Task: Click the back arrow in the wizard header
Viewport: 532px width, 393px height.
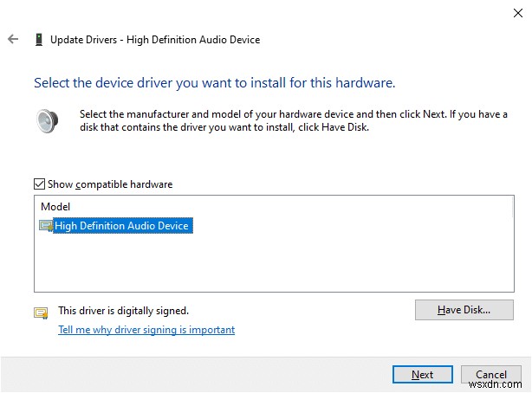Action: (13, 39)
